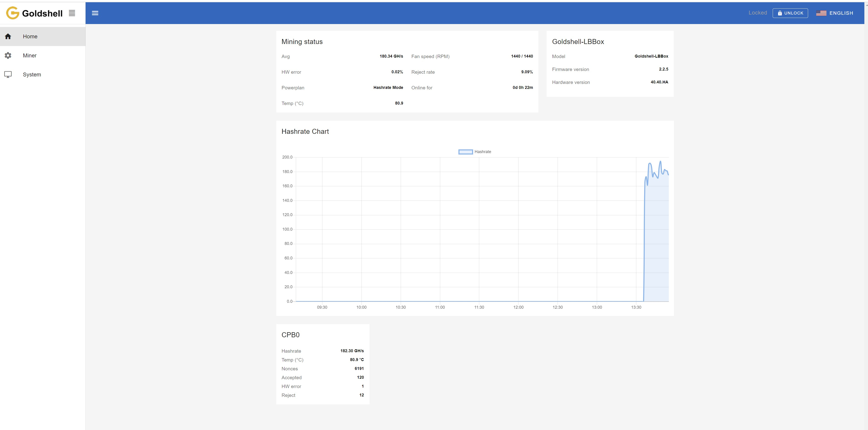
Task: Click the 0.0 y-axis label
Action: click(289, 301)
